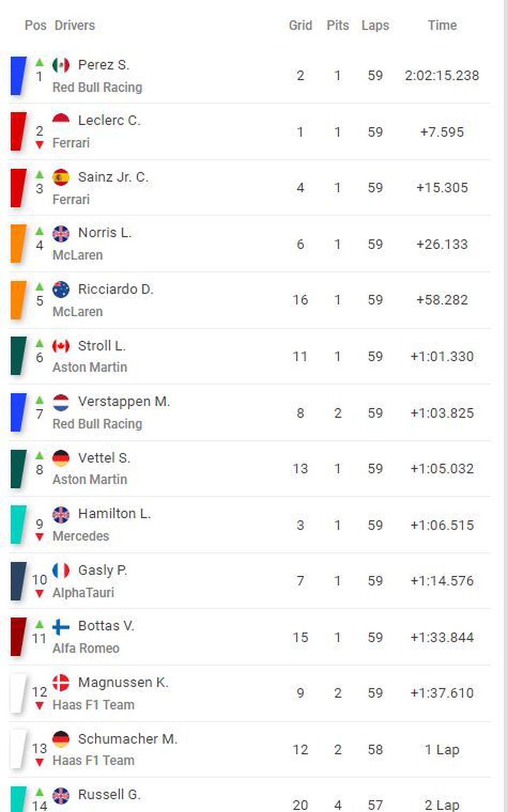Open the Vettel S. driver link
508x812 pixels.
click(x=104, y=458)
